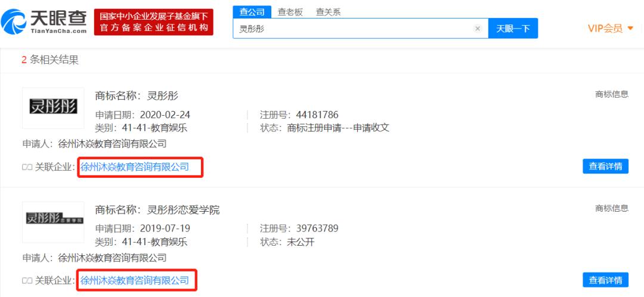Viewport: 644px width, 297px height.
Task: Expand the VIP会员 dropdown
Action: 611,29
